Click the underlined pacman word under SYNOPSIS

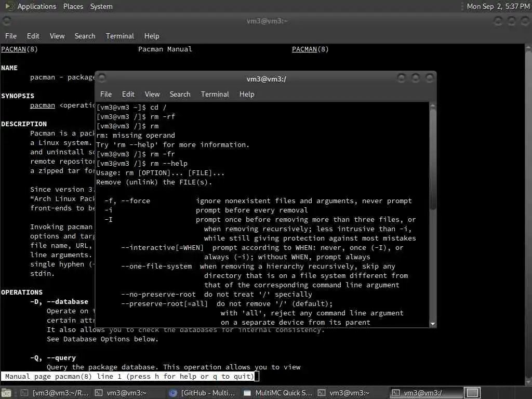click(43, 105)
